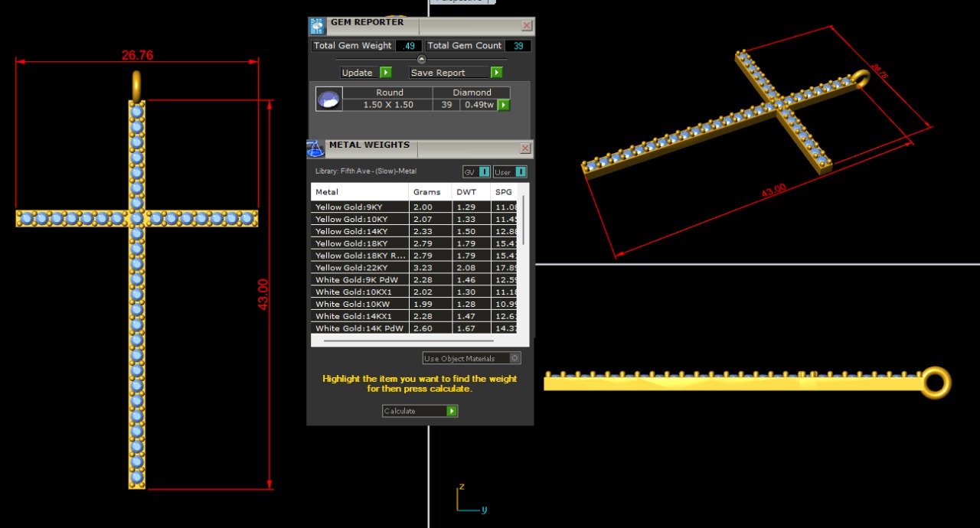Click the Update button label
This screenshot has width=980, height=528.
point(358,73)
